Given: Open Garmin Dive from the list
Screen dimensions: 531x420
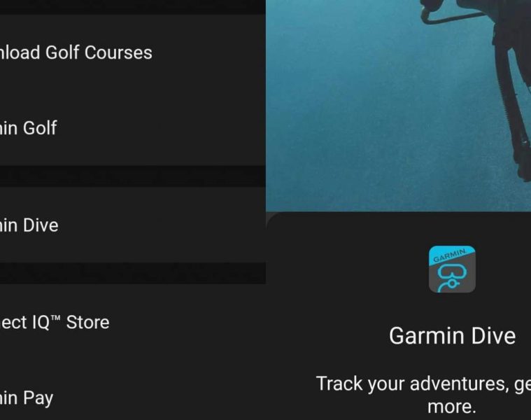Looking at the screenshot, I should (133, 225).
